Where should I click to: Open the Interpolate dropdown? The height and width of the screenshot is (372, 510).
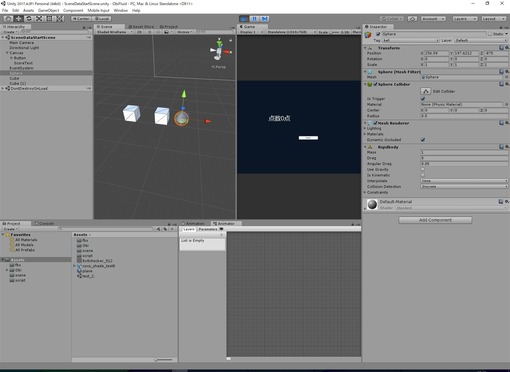(464, 181)
